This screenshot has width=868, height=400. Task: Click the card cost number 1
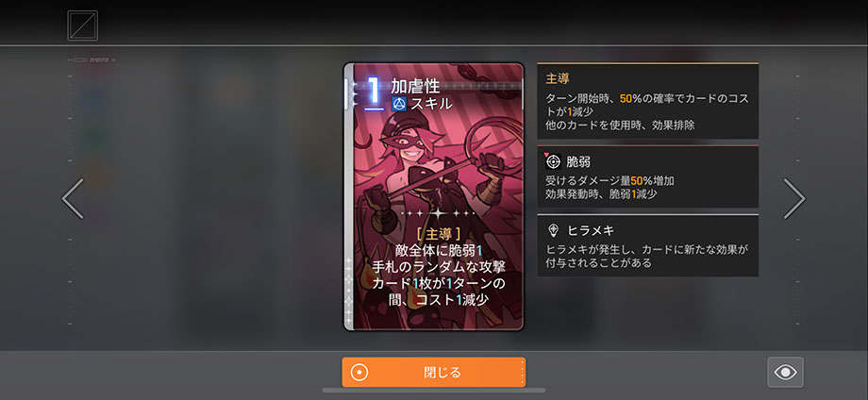(x=374, y=92)
